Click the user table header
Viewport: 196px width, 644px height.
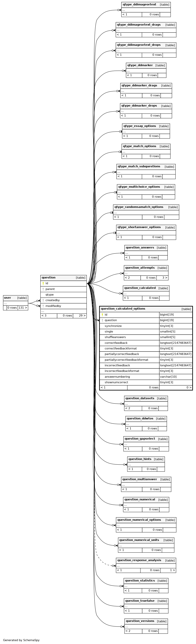tap(7, 298)
